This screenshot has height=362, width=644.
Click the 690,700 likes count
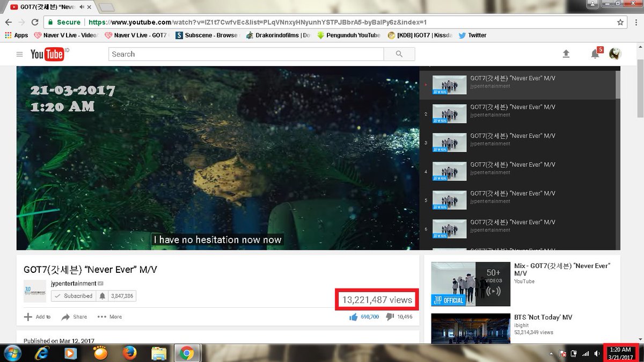click(370, 317)
